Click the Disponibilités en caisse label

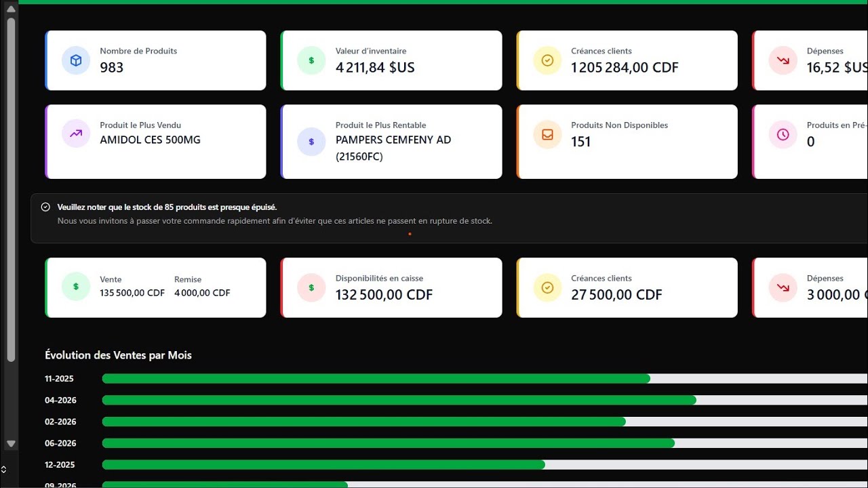(x=379, y=278)
